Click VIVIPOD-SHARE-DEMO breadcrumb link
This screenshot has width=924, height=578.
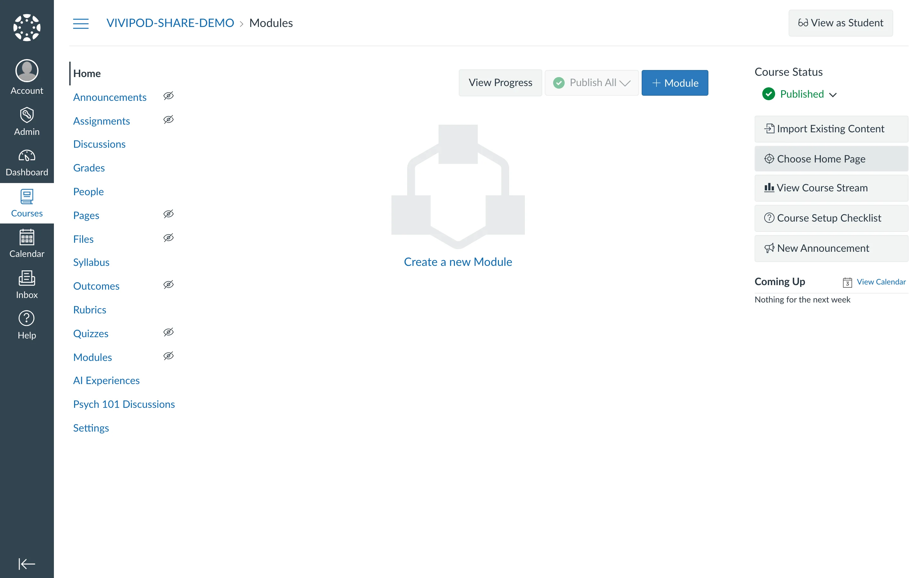pyautogui.click(x=170, y=23)
